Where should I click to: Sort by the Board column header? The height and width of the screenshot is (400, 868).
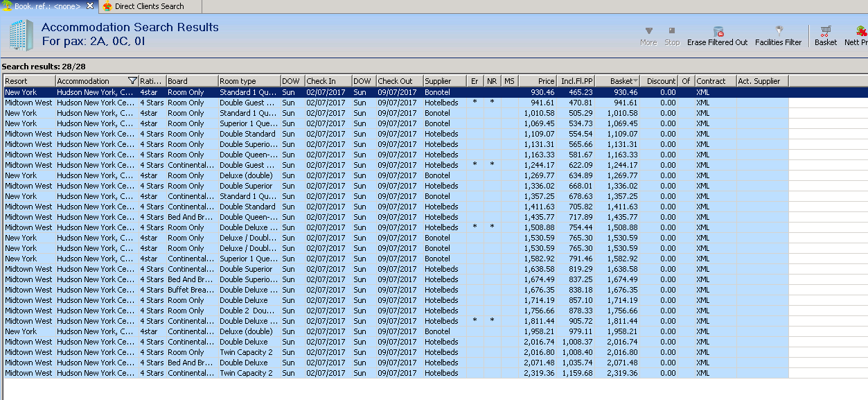click(192, 81)
